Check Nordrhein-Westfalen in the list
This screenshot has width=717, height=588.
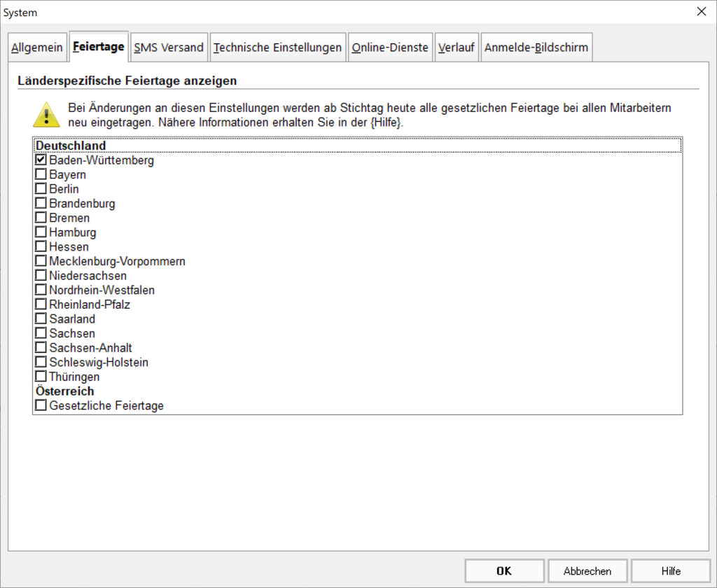41,289
